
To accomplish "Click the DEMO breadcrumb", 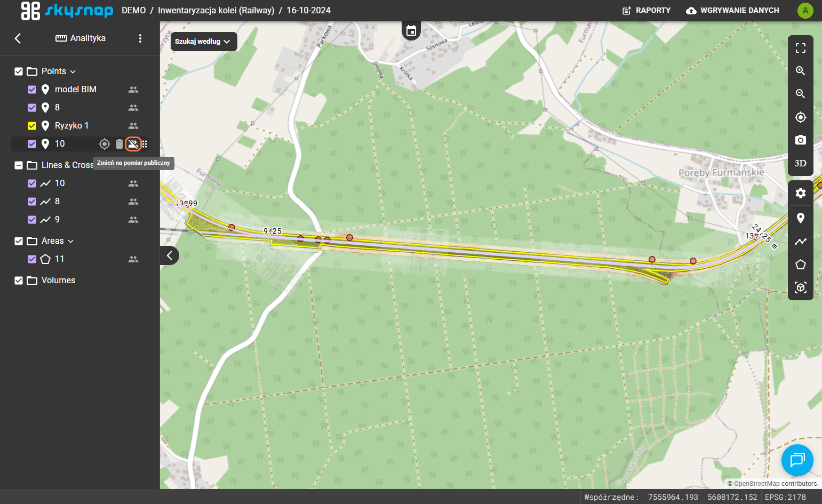I will pyautogui.click(x=133, y=10).
